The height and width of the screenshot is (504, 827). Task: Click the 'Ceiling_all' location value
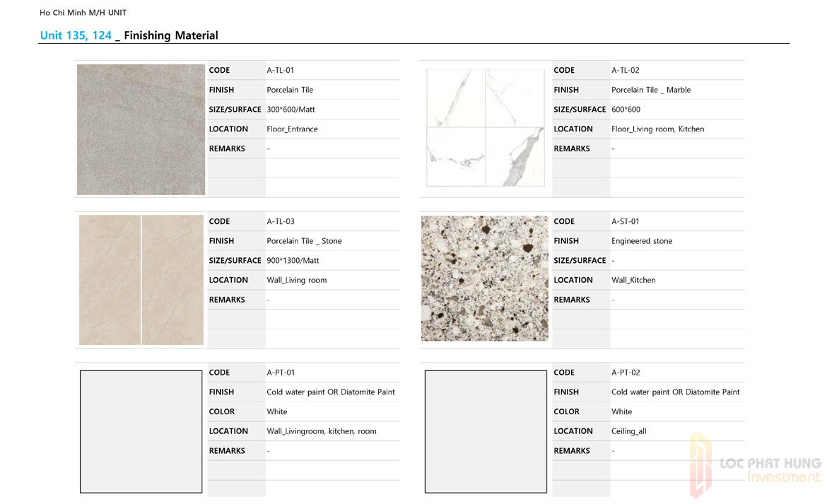click(x=628, y=431)
